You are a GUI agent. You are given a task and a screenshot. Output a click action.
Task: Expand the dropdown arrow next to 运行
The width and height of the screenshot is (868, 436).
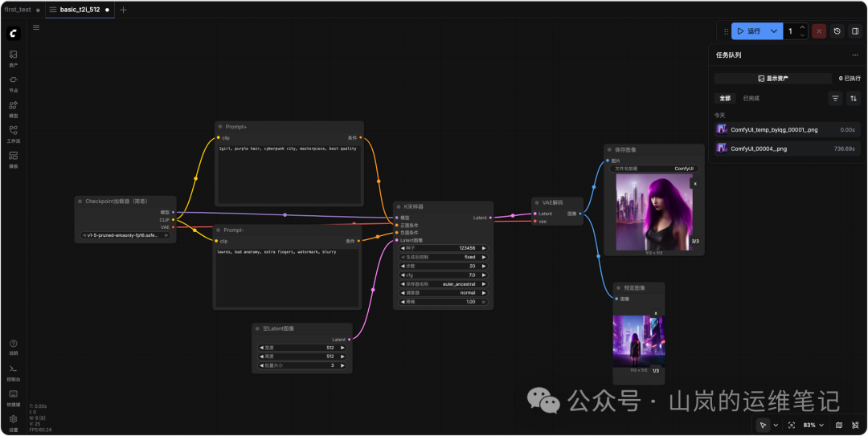tap(773, 31)
